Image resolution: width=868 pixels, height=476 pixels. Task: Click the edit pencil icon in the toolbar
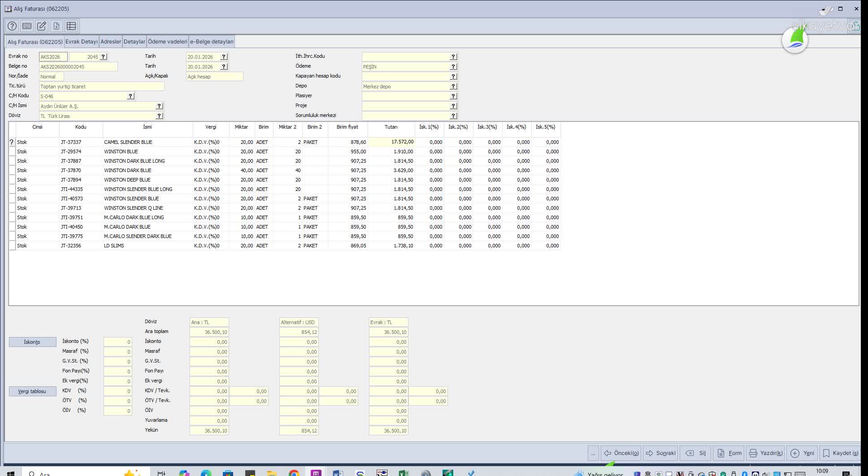42,26
